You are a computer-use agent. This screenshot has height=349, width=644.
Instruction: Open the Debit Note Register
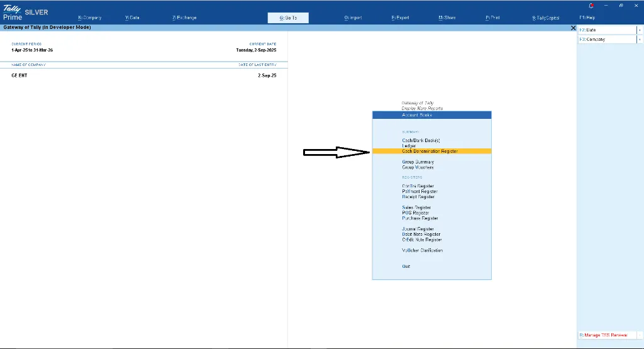[x=421, y=234]
